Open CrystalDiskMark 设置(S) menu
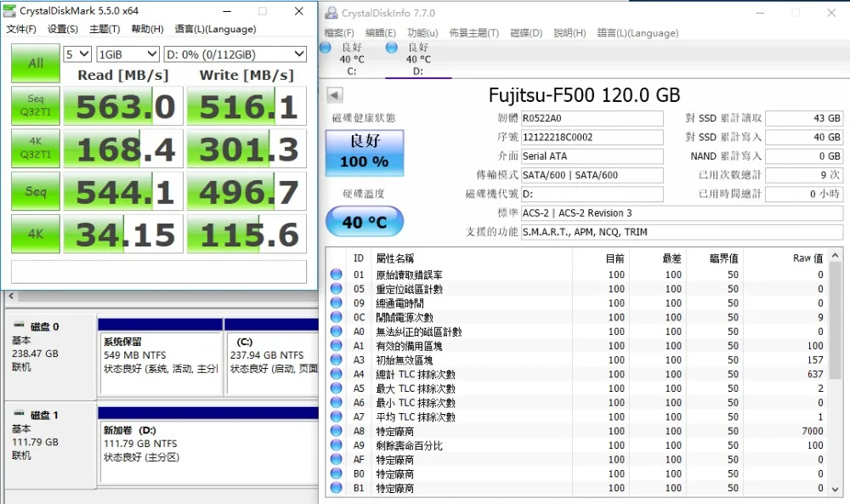Screen dimensions: 850x504 tap(63, 29)
